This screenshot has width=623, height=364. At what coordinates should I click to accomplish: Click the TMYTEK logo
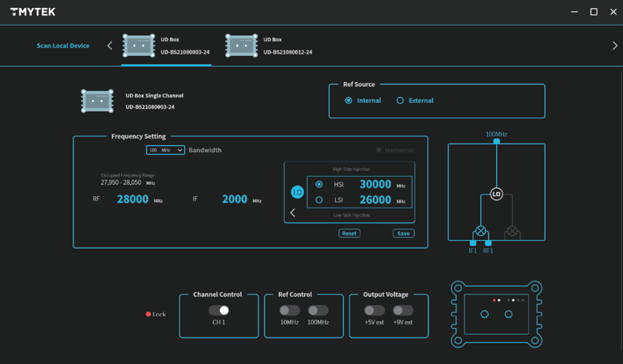coord(33,12)
